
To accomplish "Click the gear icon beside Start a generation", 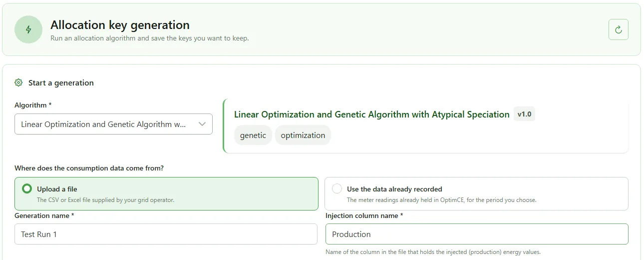I will coord(18,82).
